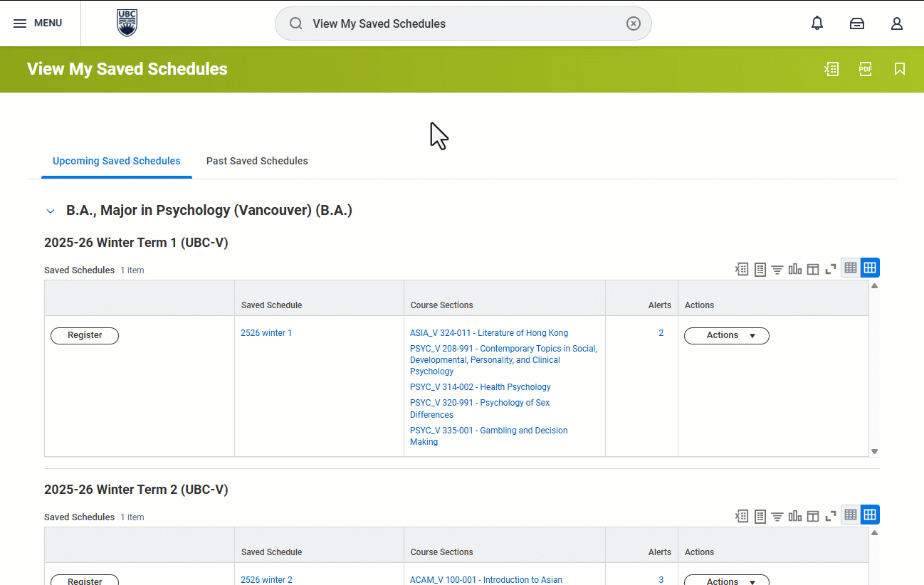
Task: Switch Winter Term 1 table to condensed grid view
Action: [x=851, y=268]
